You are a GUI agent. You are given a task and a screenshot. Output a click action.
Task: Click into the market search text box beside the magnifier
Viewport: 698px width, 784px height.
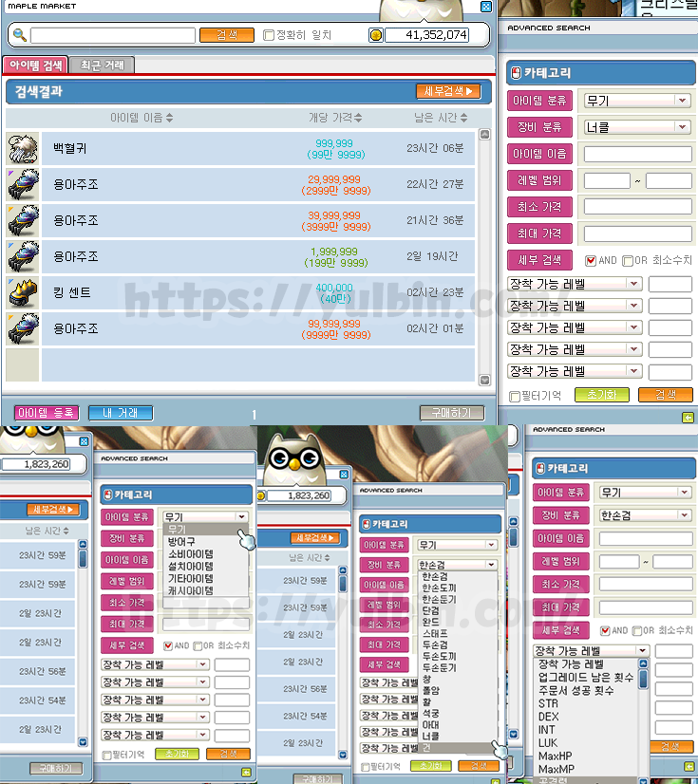pyautogui.click(x=113, y=35)
